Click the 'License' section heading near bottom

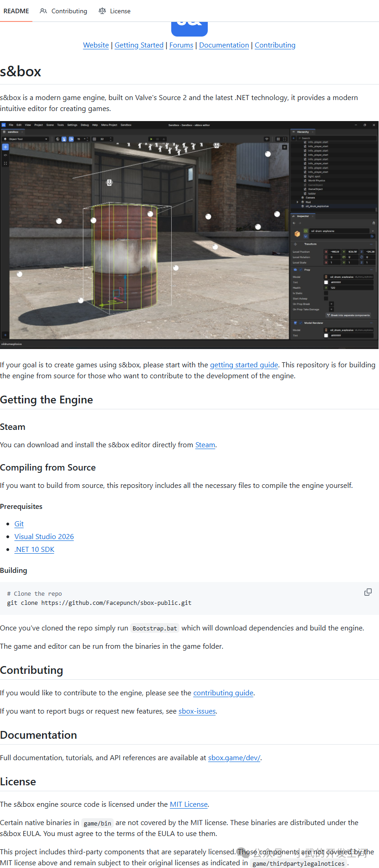click(18, 782)
